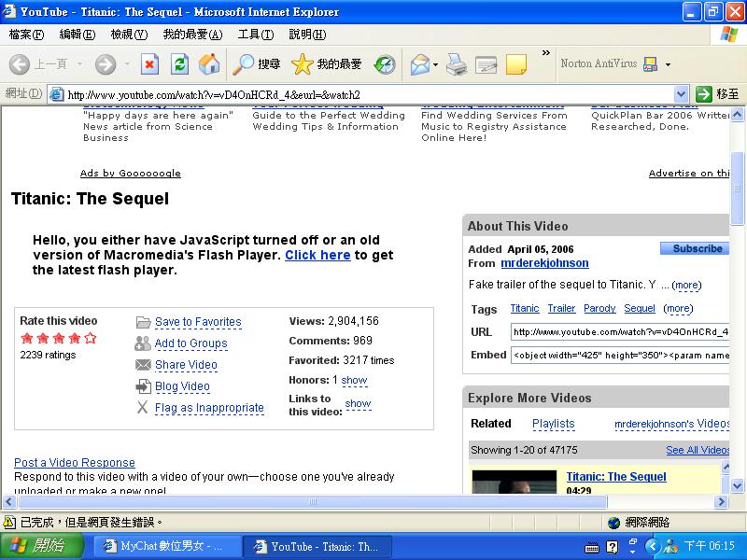Open Favorites star toolbar button
Image resolution: width=747 pixels, height=560 pixels.
click(326, 64)
